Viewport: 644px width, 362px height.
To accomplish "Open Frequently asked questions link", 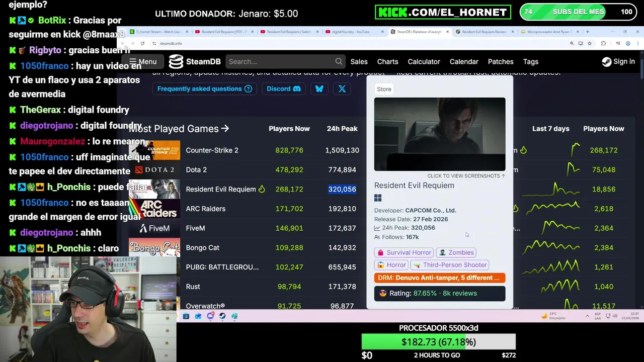I will pos(204,88).
